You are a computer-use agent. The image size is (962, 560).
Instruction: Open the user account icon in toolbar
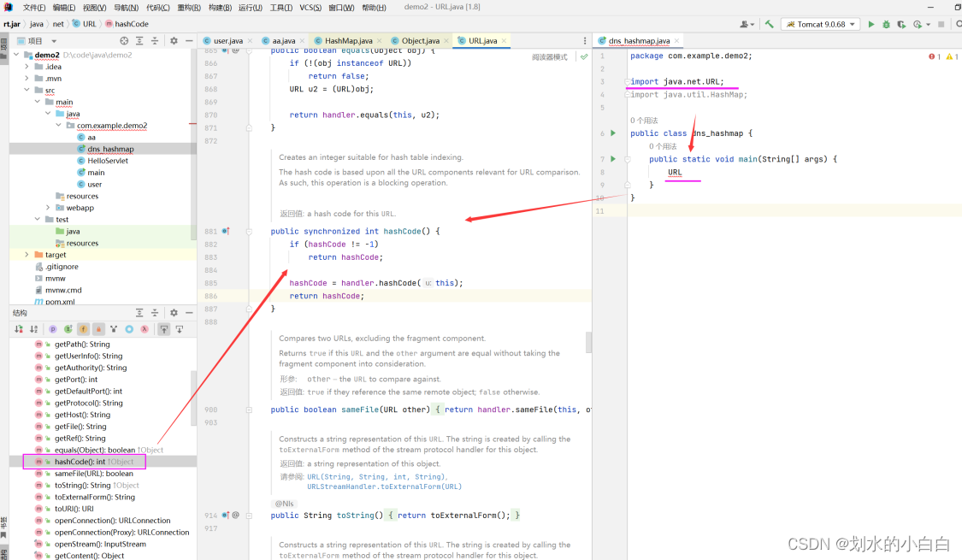click(746, 24)
